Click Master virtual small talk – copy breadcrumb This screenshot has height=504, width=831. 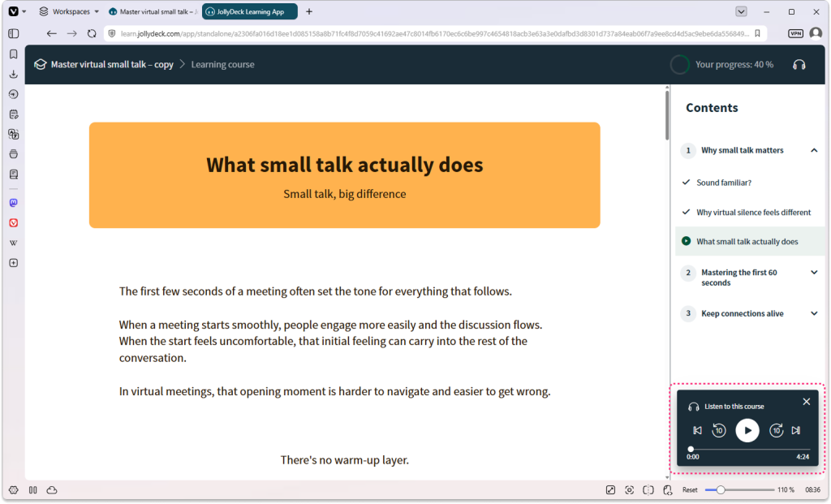(x=112, y=64)
